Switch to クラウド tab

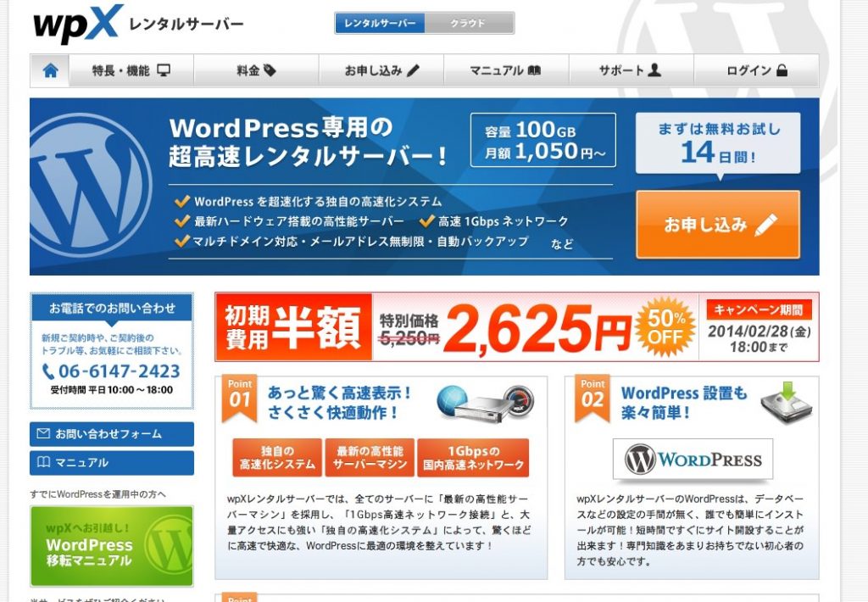469,23
